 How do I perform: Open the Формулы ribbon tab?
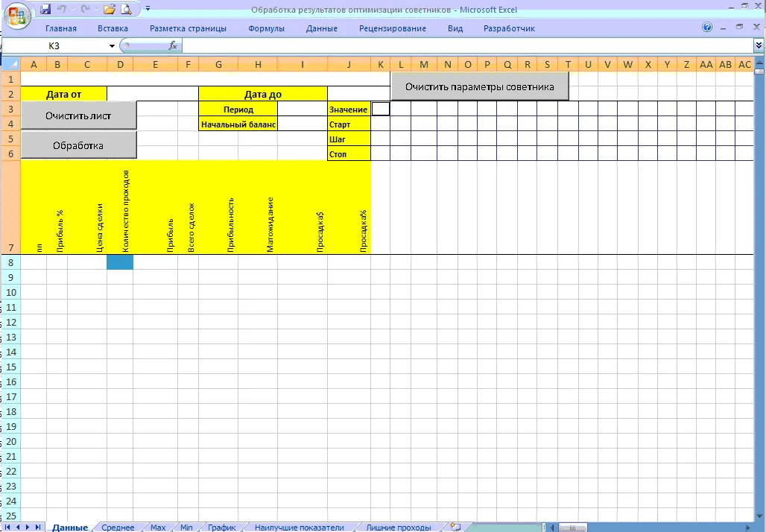click(x=267, y=28)
